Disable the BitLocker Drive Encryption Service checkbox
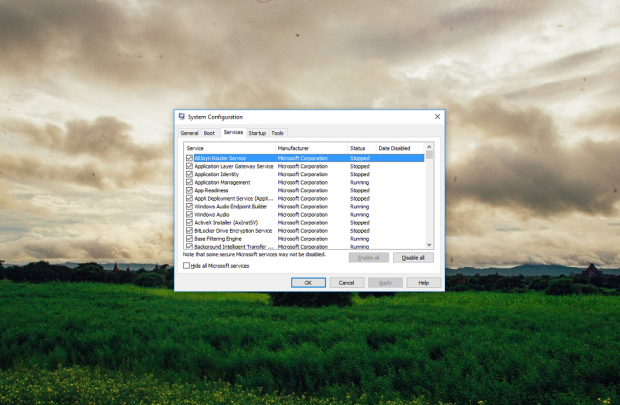This screenshot has height=405, width=620. [189, 231]
